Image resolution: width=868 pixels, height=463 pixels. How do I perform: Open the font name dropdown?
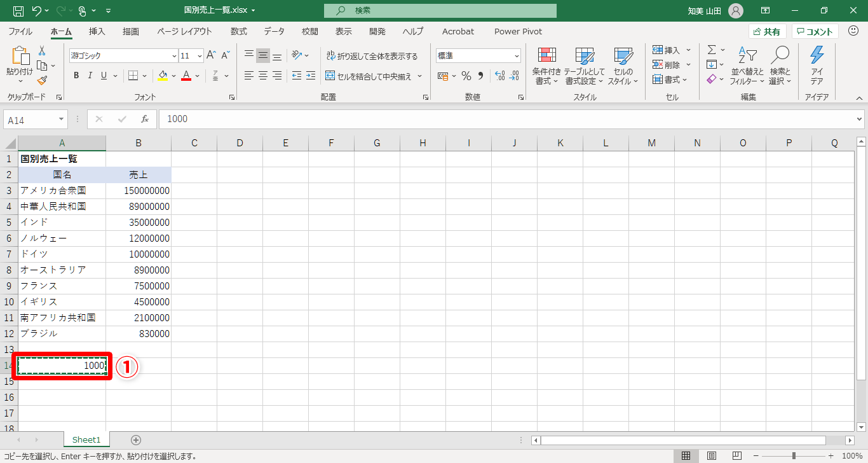point(174,56)
